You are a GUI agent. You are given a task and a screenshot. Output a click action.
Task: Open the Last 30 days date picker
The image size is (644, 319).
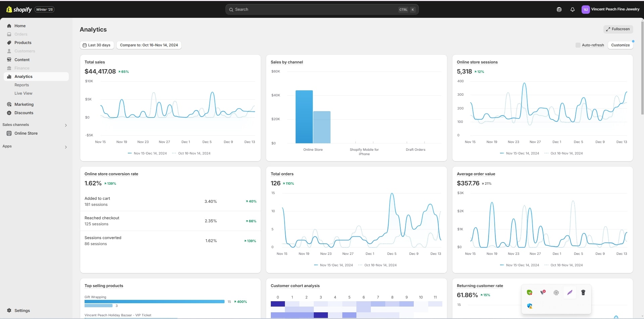97,45
